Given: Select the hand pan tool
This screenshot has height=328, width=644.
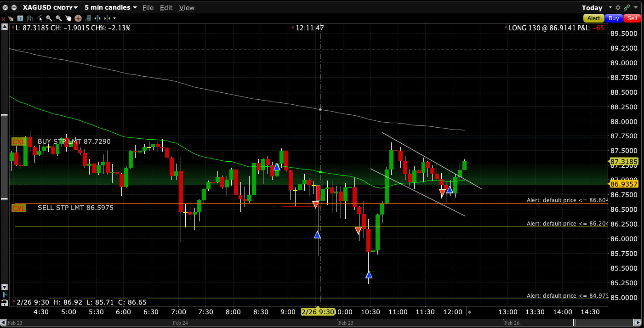Looking at the screenshot, I should [68, 18].
